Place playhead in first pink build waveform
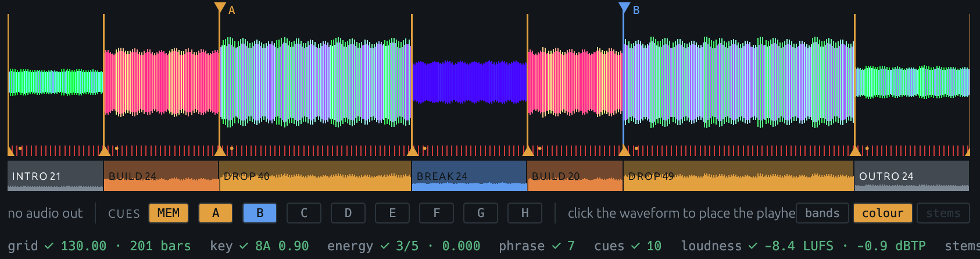Screen dimensions: 980x259 point(162,81)
